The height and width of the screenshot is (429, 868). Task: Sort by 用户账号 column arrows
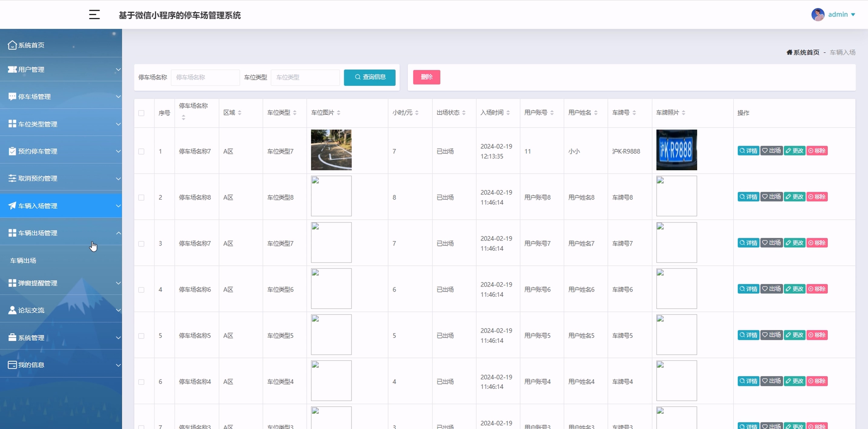click(x=552, y=113)
